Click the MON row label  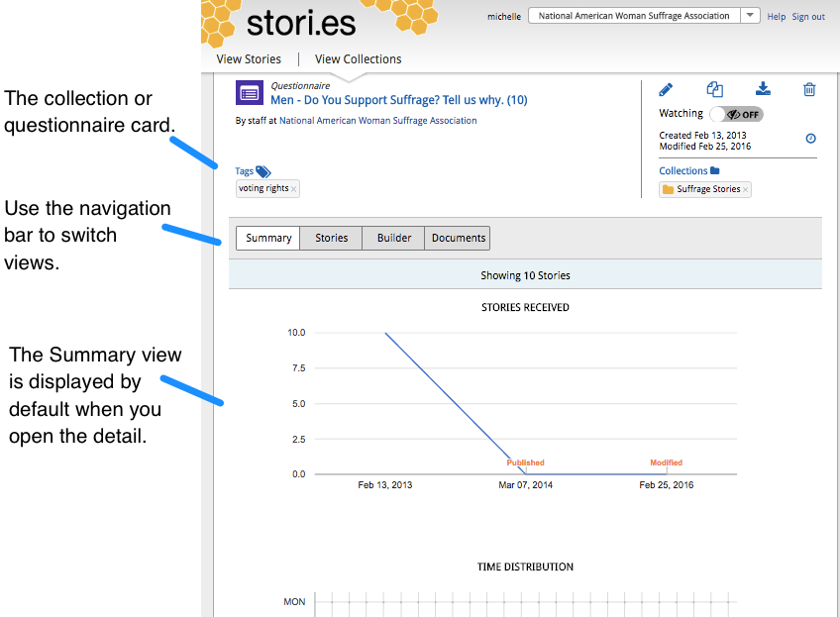click(294, 602)
